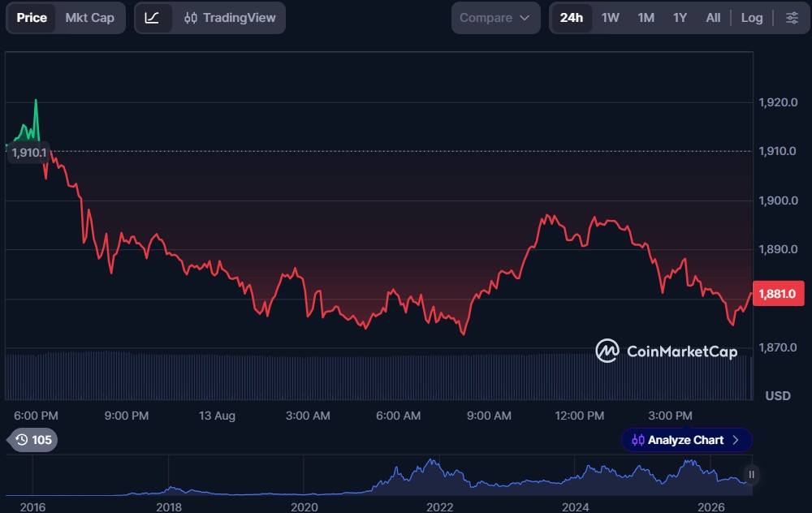Click the 1,920.0 axis value
The image size is (812, 513).
(x=778, y=102)
